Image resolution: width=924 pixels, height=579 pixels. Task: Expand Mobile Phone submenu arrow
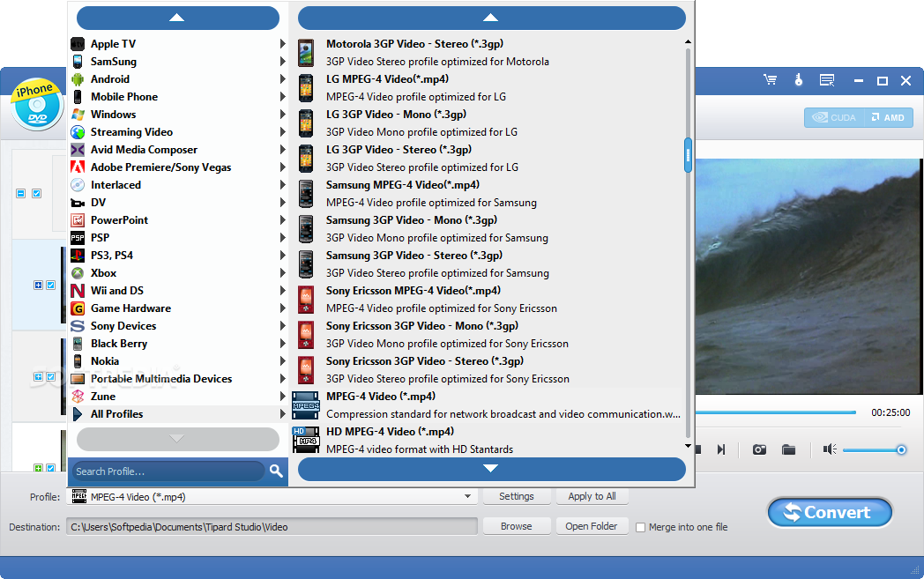pyautogui.click(x=283, y=97)
